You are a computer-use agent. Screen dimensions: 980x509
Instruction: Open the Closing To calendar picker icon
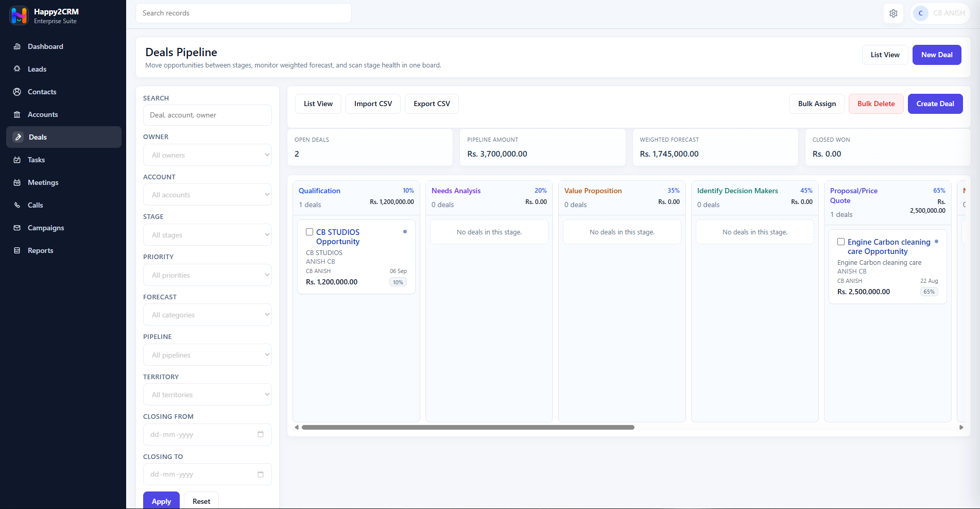[261, 474]
